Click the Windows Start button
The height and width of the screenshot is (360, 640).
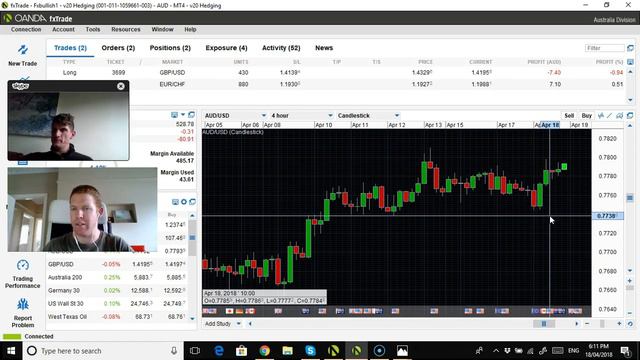[x=11, y=351]
